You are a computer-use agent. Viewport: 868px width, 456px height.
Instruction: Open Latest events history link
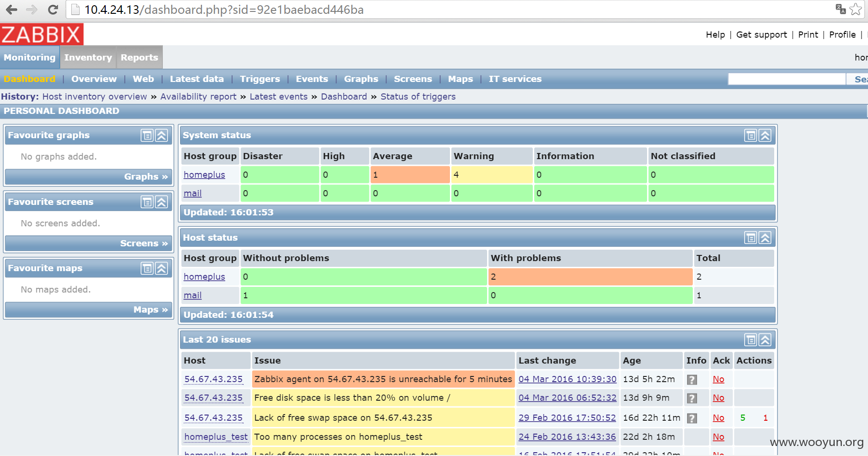tap(279, 97)
